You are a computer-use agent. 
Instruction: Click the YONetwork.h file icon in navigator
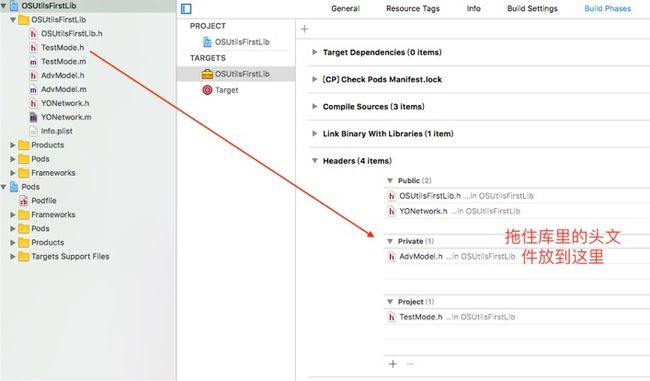[33, 103]
